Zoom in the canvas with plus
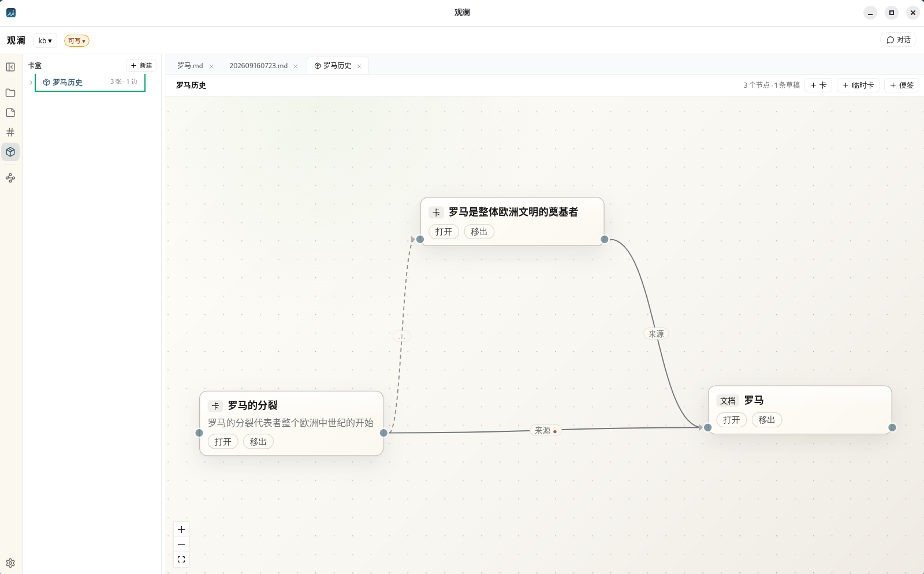924x574 pixels. coord(181,530)
